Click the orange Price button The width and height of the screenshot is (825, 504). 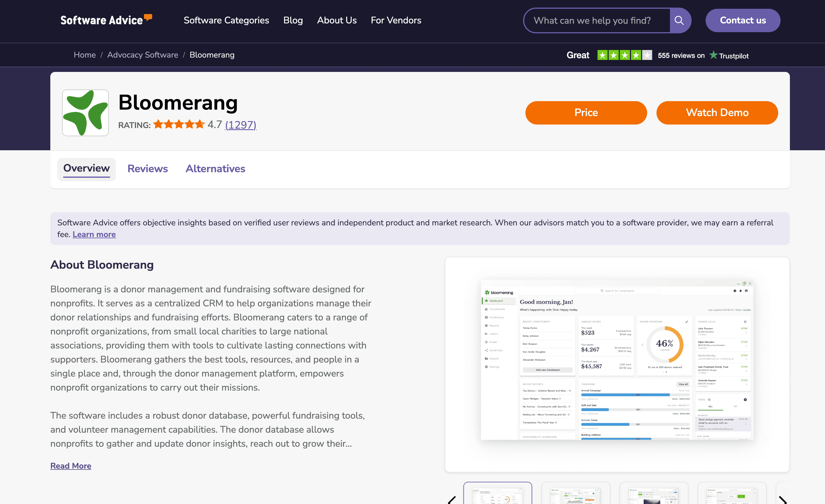coord(586,113)
